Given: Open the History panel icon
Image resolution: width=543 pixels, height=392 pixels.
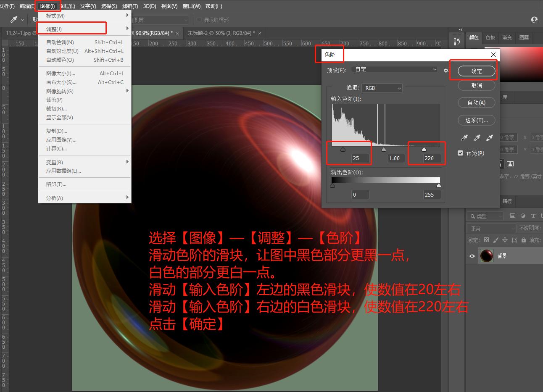Looking at the screenshot, I should pyautogui.click(x=457, y=42).
